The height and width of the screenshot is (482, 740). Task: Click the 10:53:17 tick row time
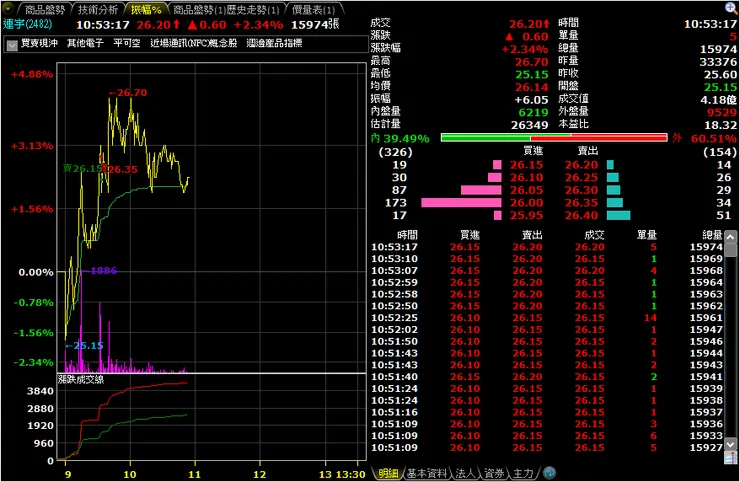pyautogui.click(x=394, y=247)
